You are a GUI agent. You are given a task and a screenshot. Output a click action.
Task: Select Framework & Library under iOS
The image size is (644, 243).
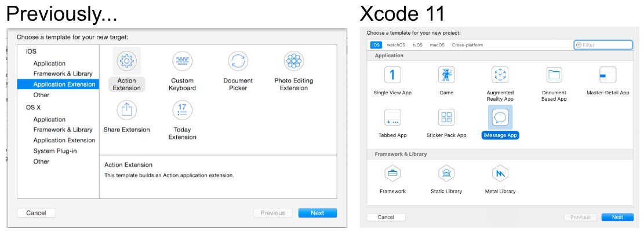coord(63,73)
